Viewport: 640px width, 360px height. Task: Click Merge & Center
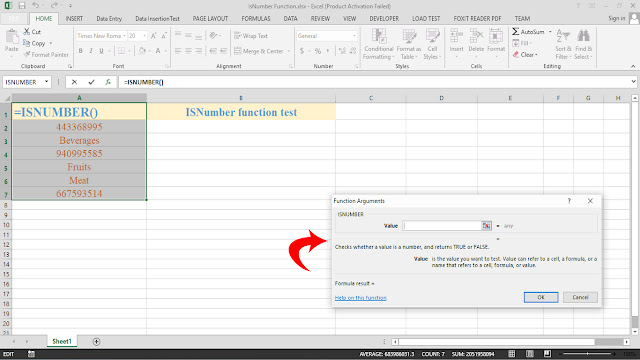259,51
